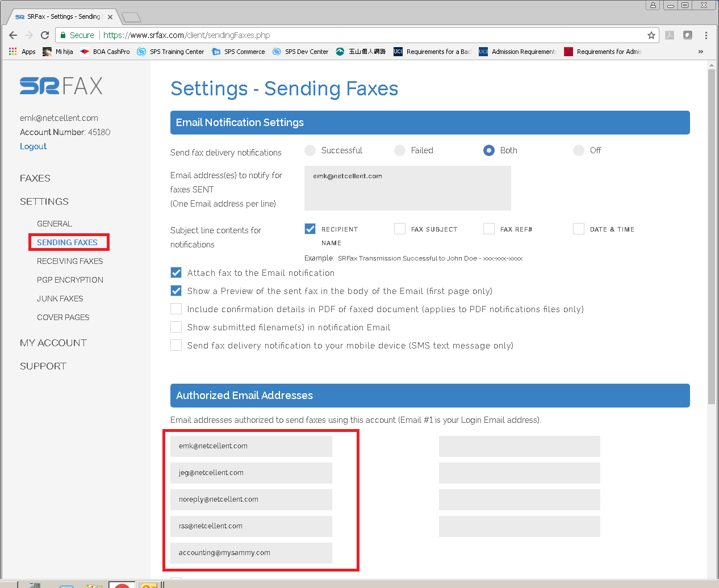Click the Secure padlock icon

(63, 35)
